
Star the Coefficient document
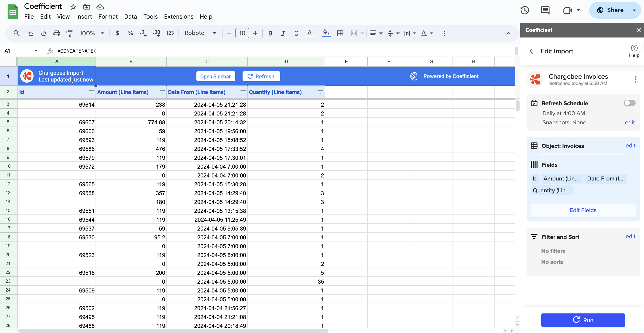point(73,7)
